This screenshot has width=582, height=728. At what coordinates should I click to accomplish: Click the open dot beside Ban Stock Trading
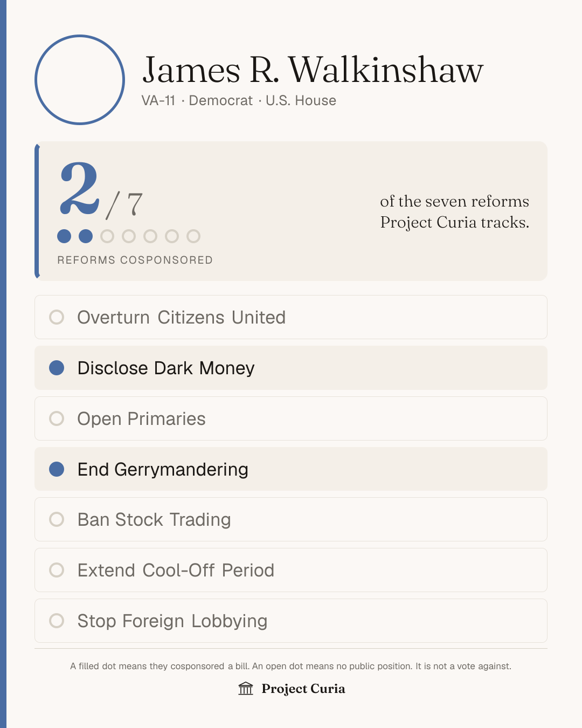57,519
